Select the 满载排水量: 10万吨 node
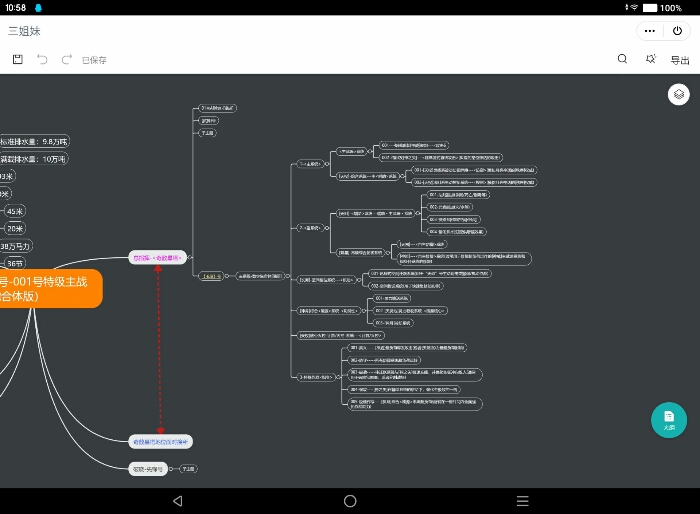700x514 pixels. (34, 159)
